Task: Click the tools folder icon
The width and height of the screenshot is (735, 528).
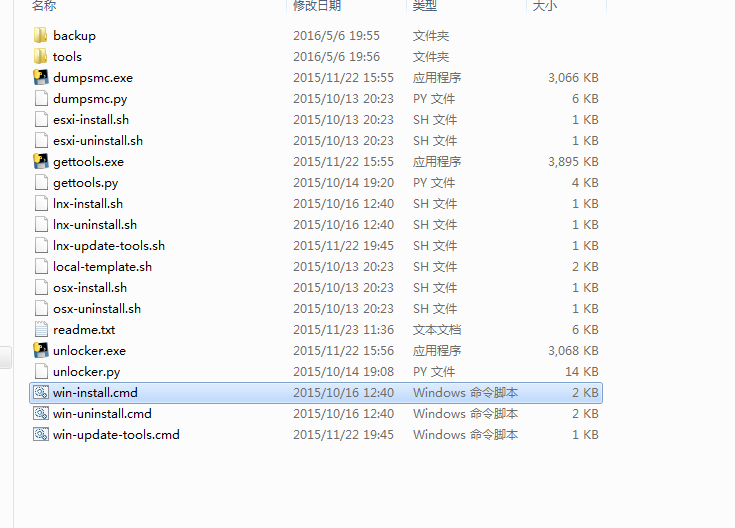Action: [41, 57]
